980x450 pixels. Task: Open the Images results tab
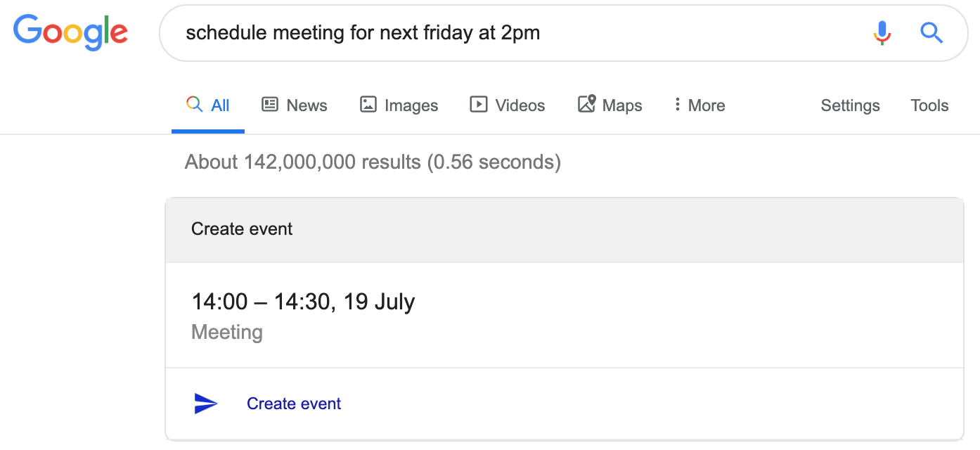coord(411,105)
